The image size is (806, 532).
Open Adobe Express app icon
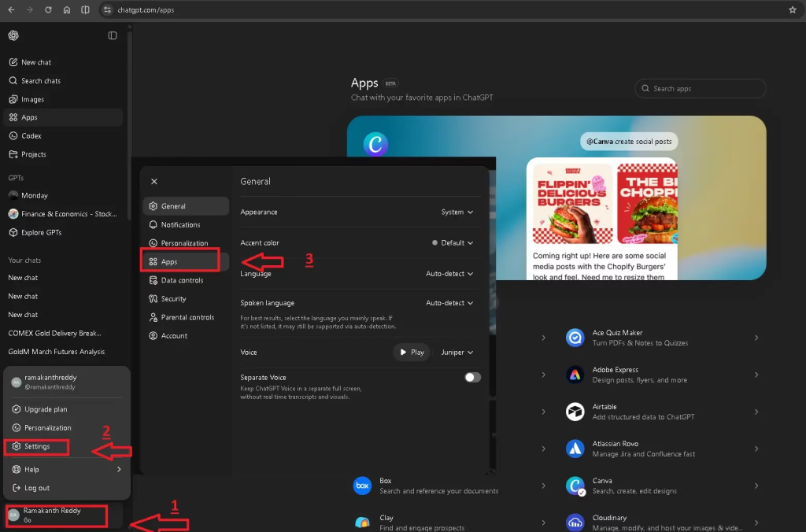[x=575, y=375]
